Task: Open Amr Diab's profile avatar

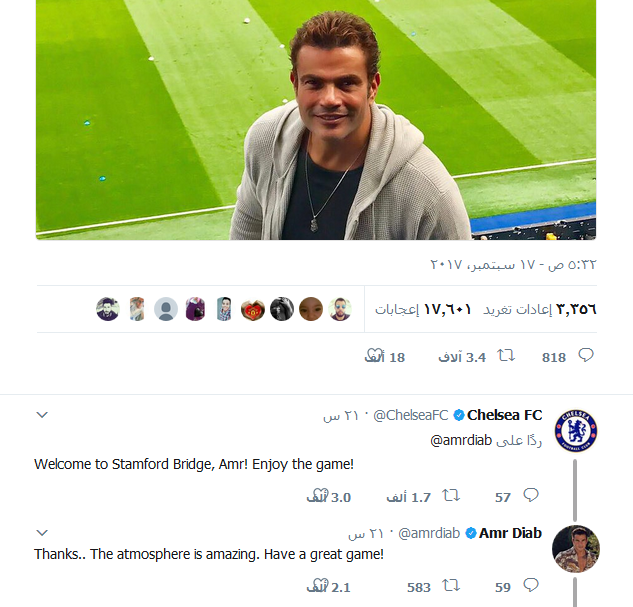Action: (x=576, y=549)
